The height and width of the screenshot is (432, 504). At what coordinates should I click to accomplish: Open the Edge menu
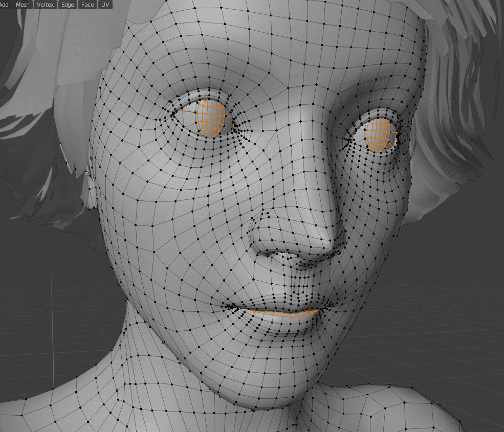tap(67, 5)
